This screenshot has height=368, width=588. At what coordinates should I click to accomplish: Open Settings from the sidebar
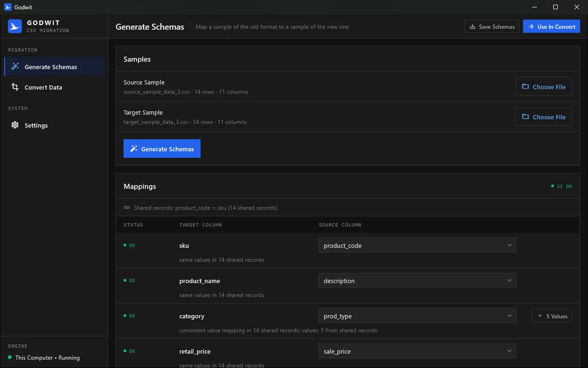pyautogui.click(x=54, y=125)
